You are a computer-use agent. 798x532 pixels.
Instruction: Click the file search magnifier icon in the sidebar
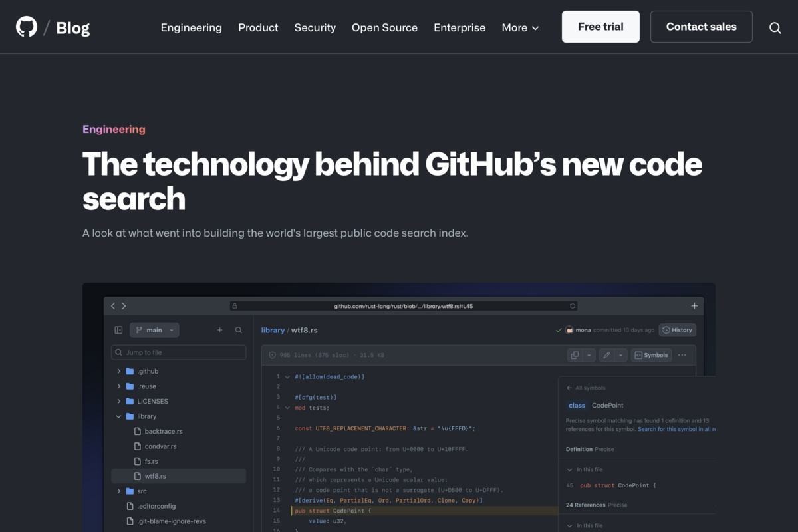pyautogui.click(x=239, y=330)
